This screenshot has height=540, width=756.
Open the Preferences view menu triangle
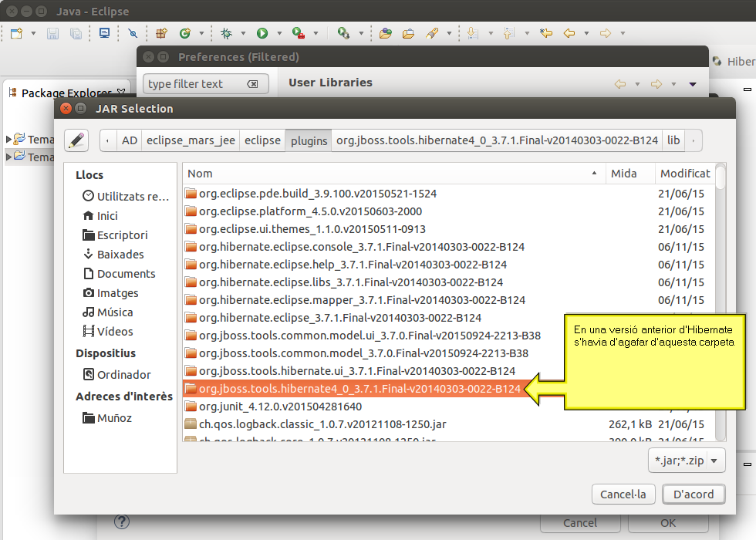693,84
